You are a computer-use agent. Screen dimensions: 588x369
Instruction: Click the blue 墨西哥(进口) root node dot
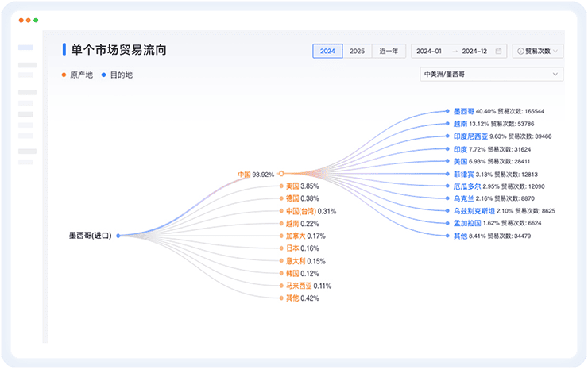[118, 236]
